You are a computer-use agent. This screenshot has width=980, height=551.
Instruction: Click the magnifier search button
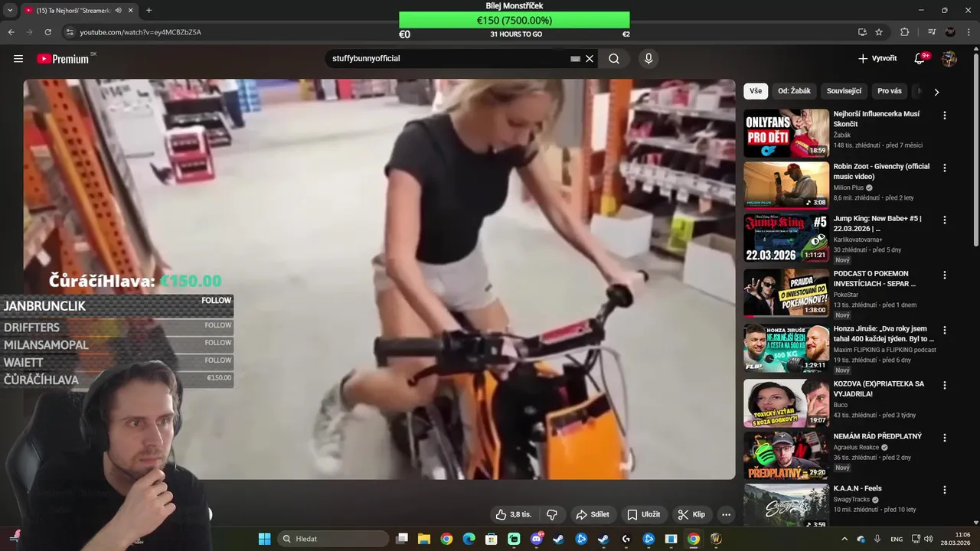pos(614,59)
